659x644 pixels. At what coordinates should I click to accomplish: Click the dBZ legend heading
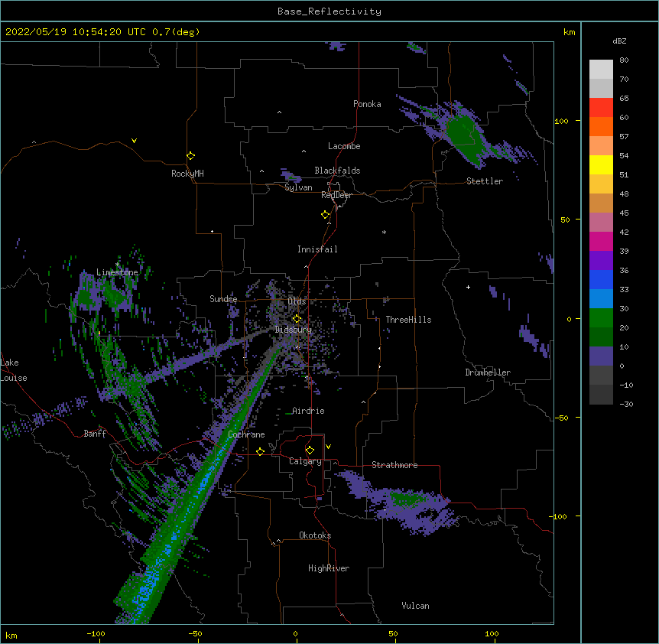pyautogui.click(x=619, y=41)
